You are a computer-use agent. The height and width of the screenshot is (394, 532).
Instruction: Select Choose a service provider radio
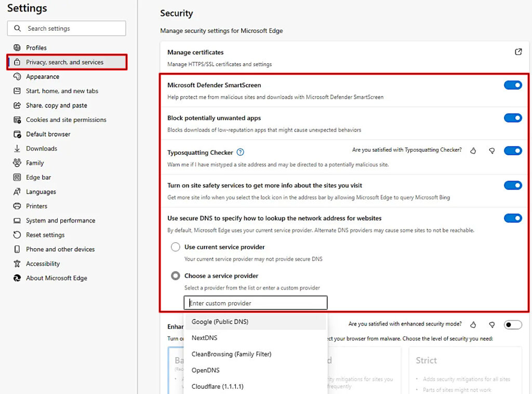pos(176,276)
